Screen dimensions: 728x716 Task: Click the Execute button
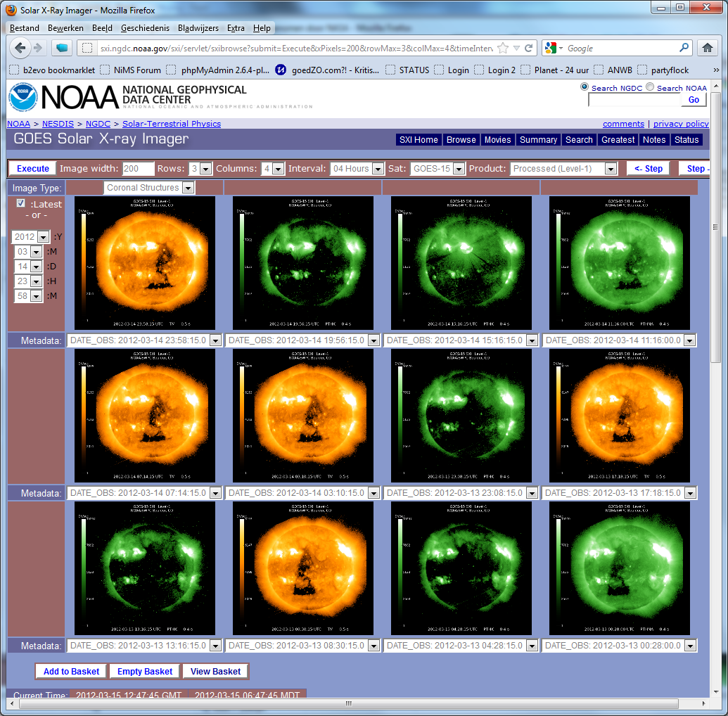(x=31, y=169)
